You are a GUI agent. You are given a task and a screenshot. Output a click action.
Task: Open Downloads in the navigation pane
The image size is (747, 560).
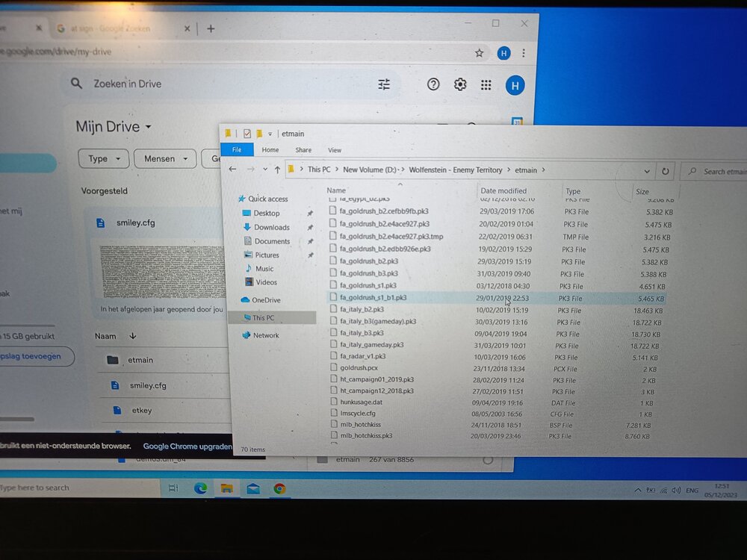pos(272,227)
